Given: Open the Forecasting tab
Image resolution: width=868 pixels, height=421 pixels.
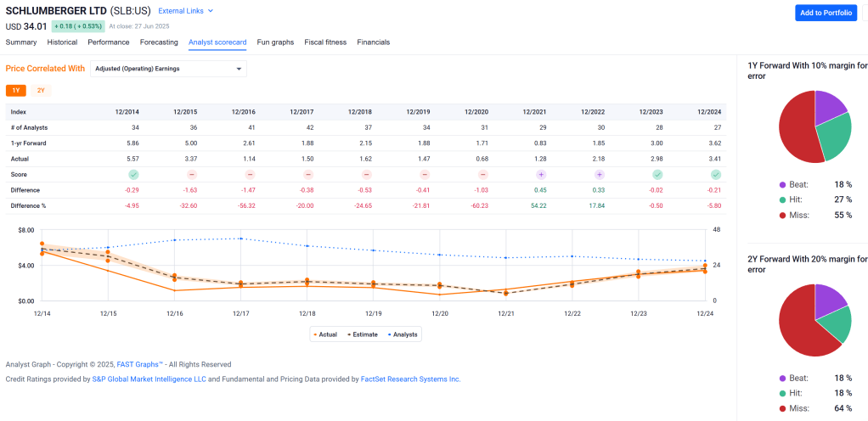Looking at the screenshot, I should point(159,42).
